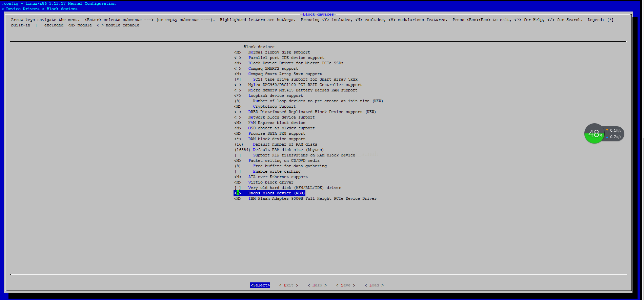Click the Select button at bottom
Image resolution: width=644 pixels, height=300 pixels.
[x=260, y=285]
